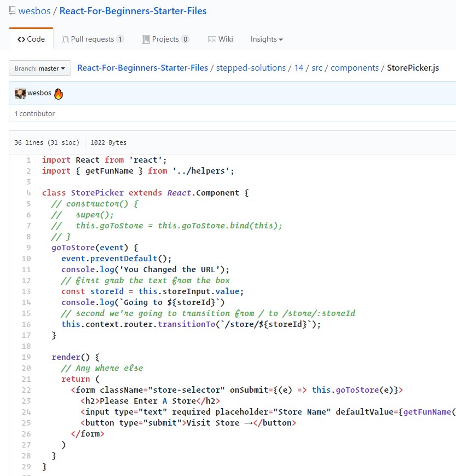The height and width of the screenshot is (476, 456).
Task: Navigate to the components breadcrumb folder
Action: [355, 68]
